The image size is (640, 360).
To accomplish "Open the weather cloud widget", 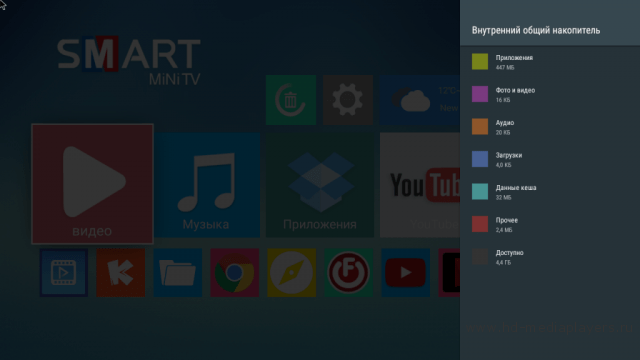I will (x=420, y=100).
